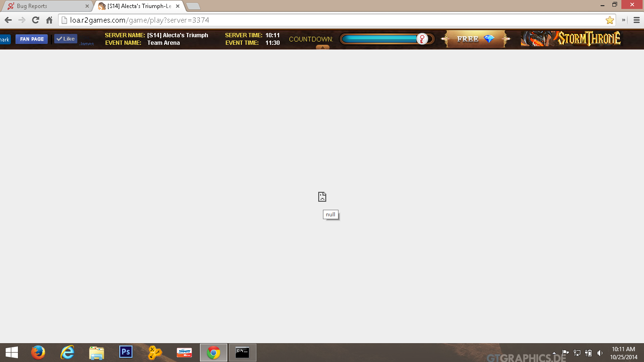Viewport: 644px width, 362px height.
Task: Click the countdown progress bar
Action: pos(380,39)
